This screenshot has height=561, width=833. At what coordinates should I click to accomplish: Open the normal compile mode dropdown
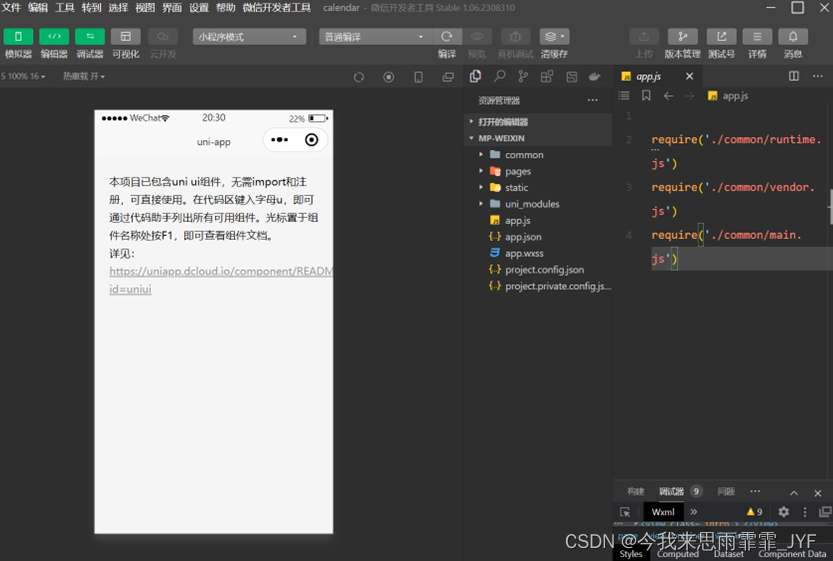pos(375,37)
